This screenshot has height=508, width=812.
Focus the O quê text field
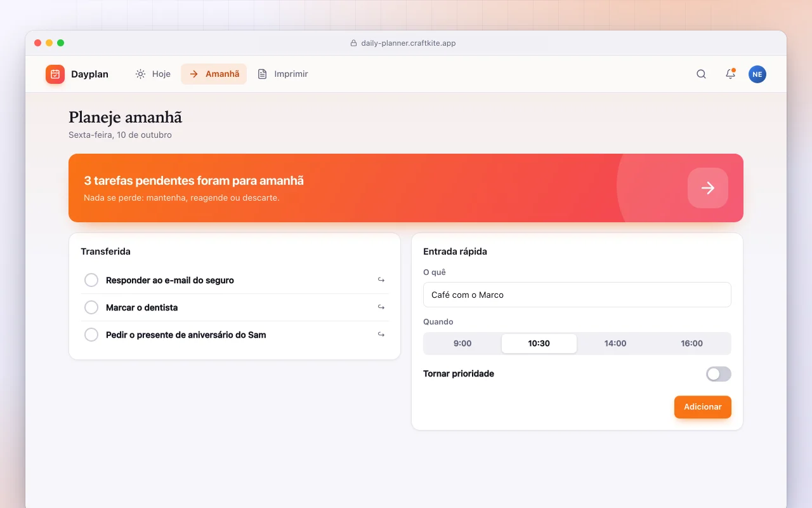pyautogui.click(x=577, y=295)
